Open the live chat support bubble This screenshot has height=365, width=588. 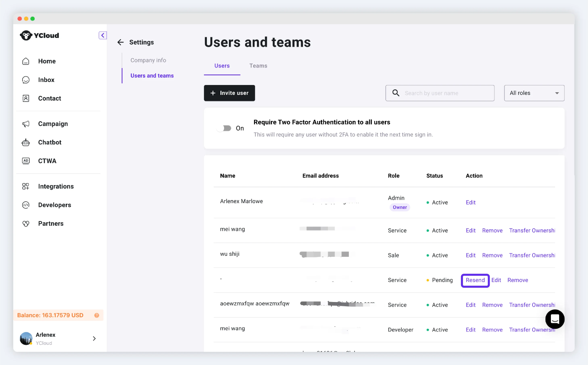pos(555,319)
